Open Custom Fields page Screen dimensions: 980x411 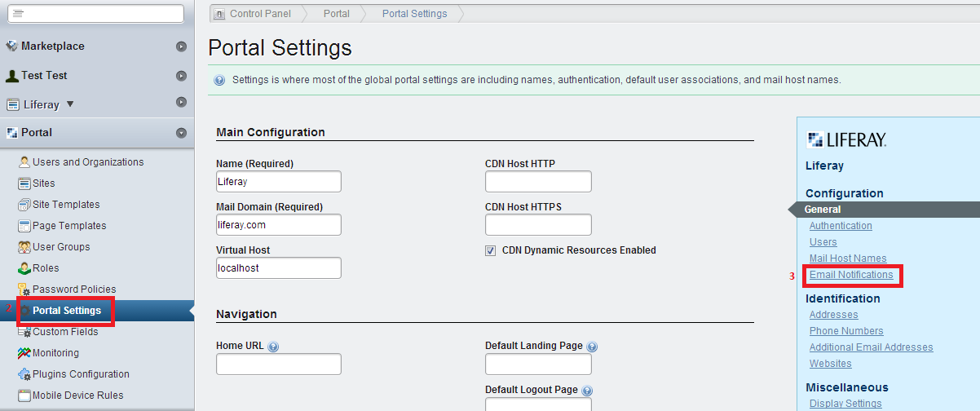point(65,332)
